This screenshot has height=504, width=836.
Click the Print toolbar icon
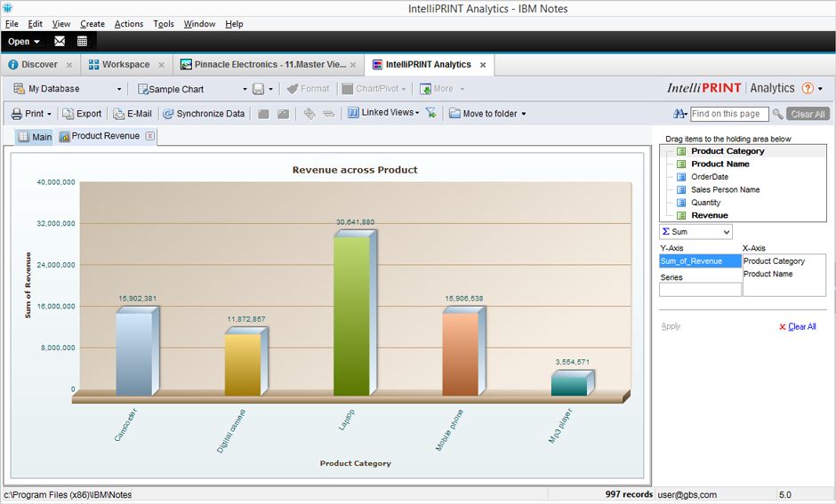point(17,114)
